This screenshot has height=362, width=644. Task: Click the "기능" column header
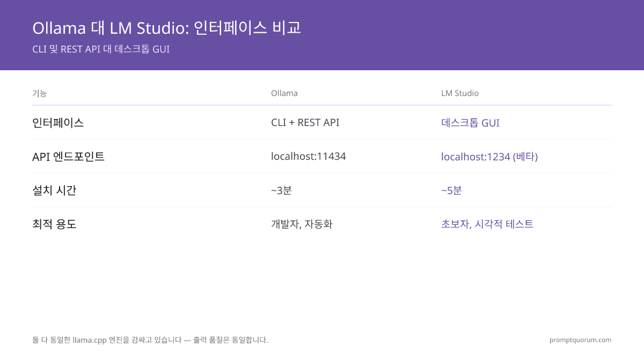40,93
